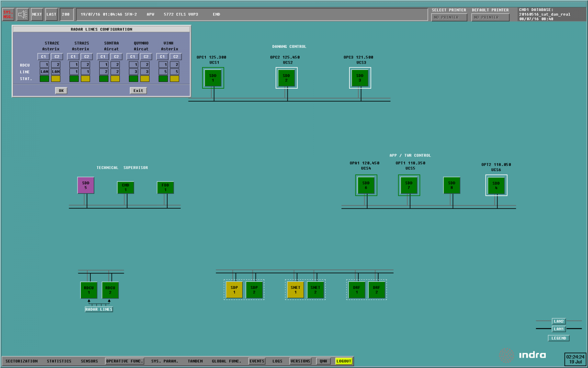Image resolution: width=588 pixels, height=368 pixels.
Task: Select the purple SDD 5 node
Action: pos(86,185)
